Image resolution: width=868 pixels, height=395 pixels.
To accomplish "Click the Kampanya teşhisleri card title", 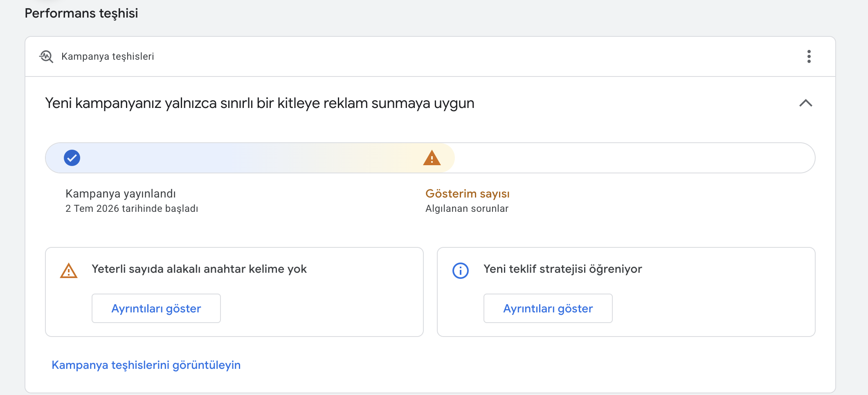I will 108,56.
